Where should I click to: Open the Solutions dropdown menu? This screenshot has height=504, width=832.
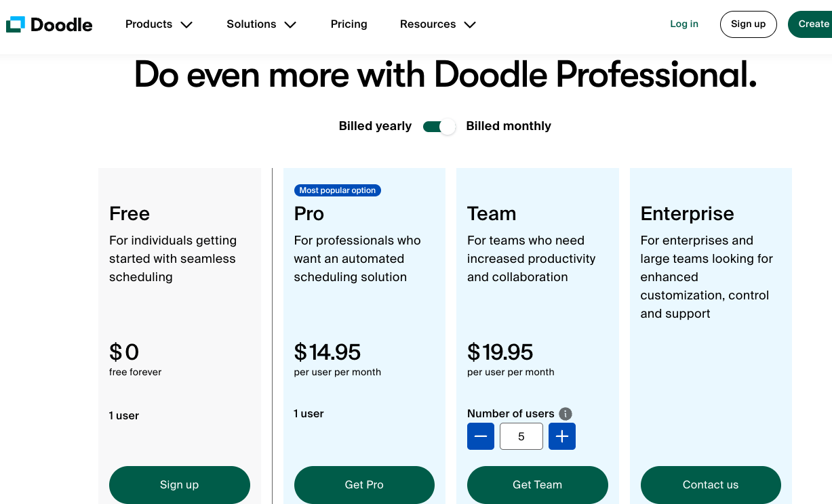pyautogui.click(x=261, y=24)
